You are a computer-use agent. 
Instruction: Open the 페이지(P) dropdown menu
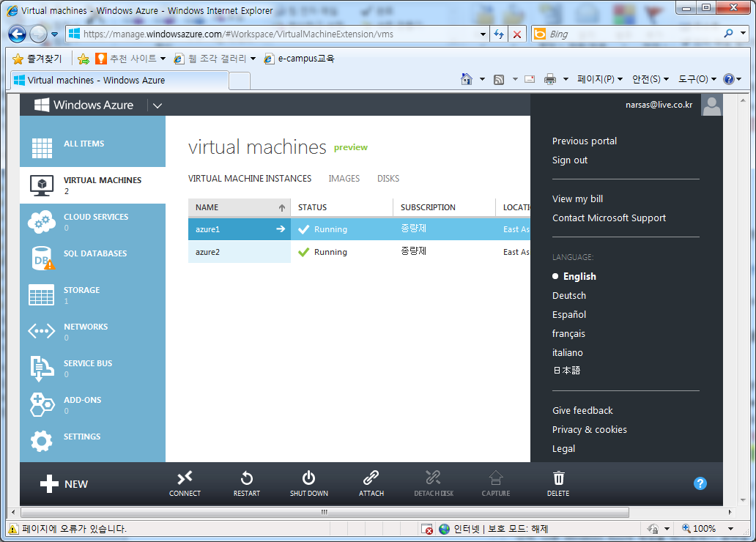600,79
